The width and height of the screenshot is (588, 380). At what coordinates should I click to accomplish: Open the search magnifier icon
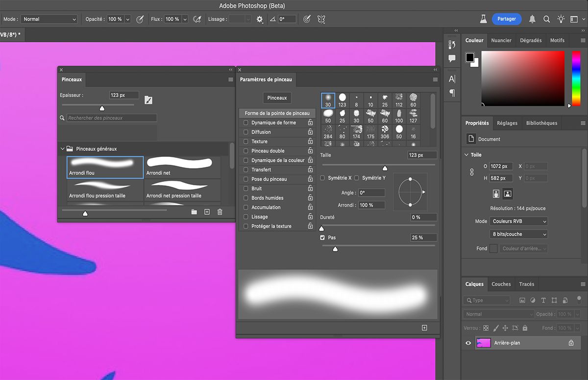(546, 19)
